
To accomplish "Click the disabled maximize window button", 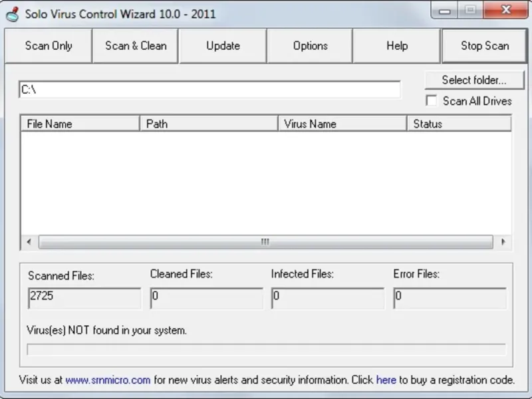I will (470, 10).
